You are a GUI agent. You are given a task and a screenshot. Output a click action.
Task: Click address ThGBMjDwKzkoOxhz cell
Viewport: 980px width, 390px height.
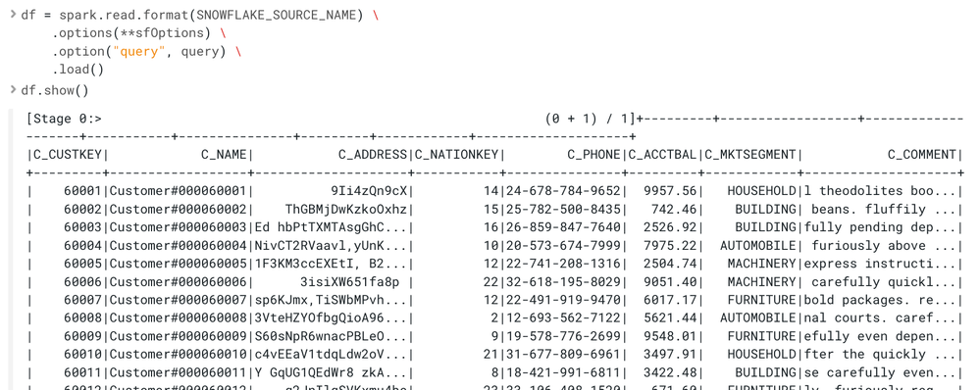tap(346, 209)
